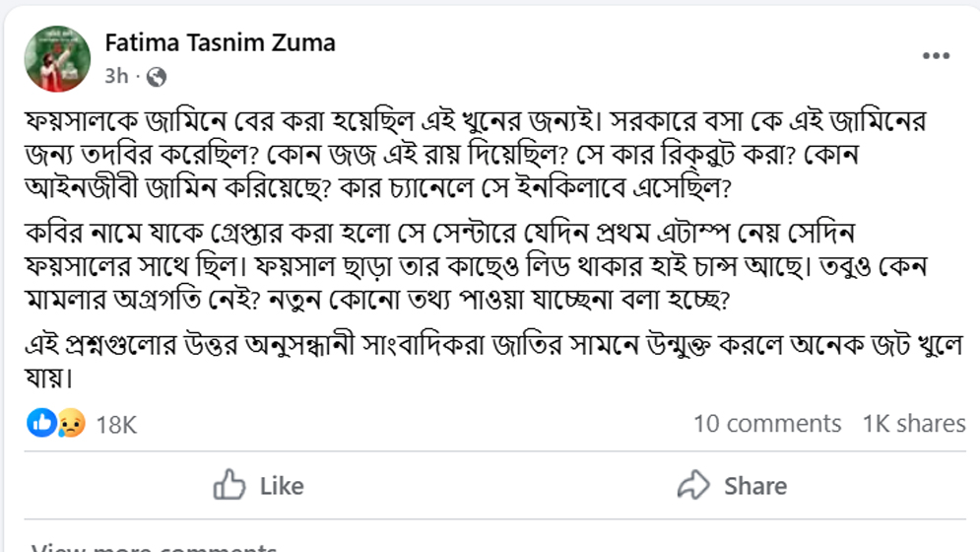Image resolution: width=980 pixels, height=552 pixels.
Task: Open the post's 3h timestamp link
Action: [116, 76]
